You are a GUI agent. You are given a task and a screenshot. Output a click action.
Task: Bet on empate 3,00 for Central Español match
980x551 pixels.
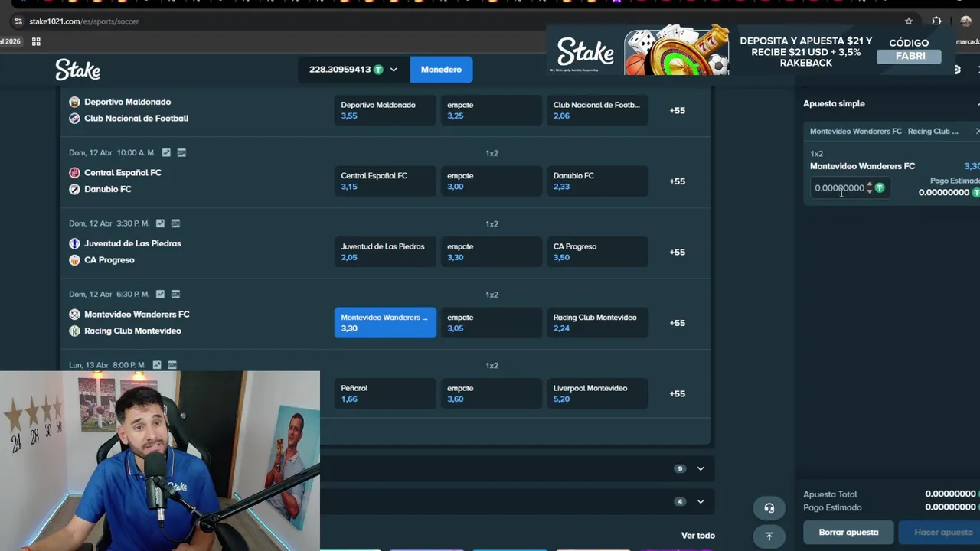(x=492, y=181)
